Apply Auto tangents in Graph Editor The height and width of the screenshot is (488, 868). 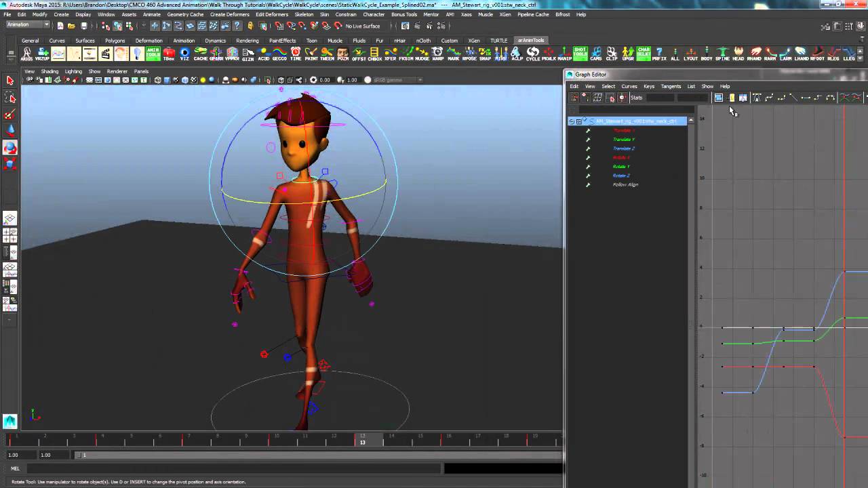(757, 98)
